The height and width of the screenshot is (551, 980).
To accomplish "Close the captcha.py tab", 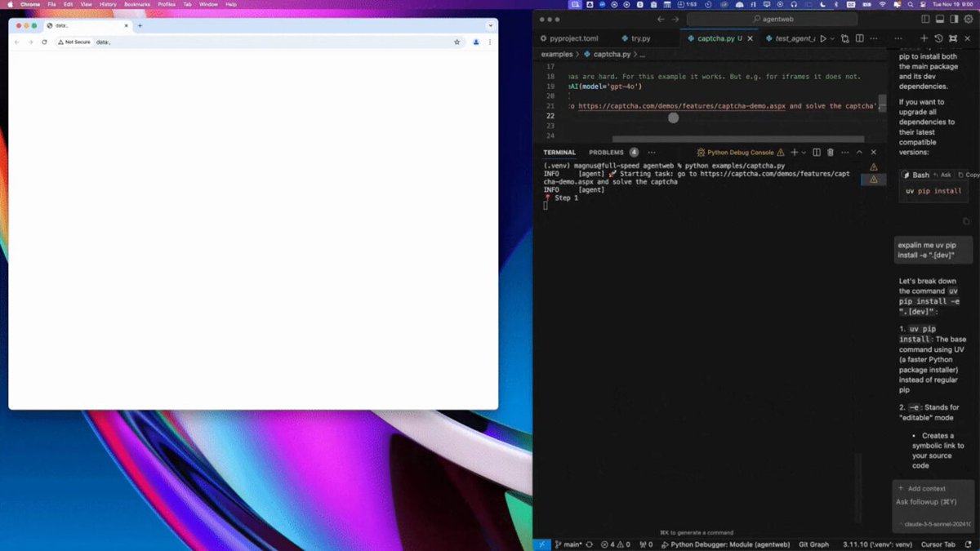I will (751, 38).
